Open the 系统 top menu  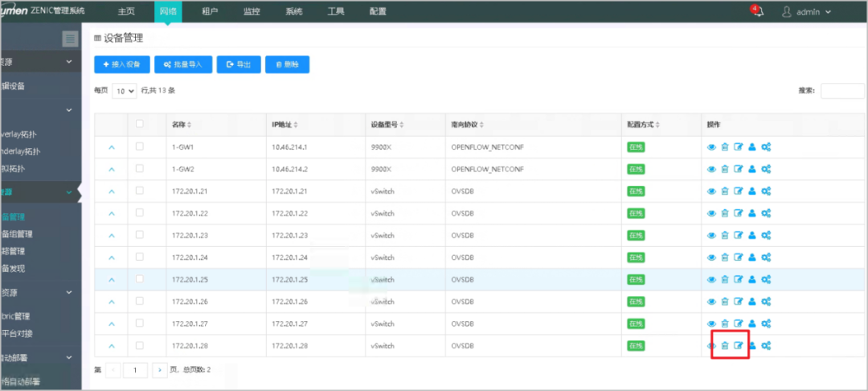coord(294,11)
